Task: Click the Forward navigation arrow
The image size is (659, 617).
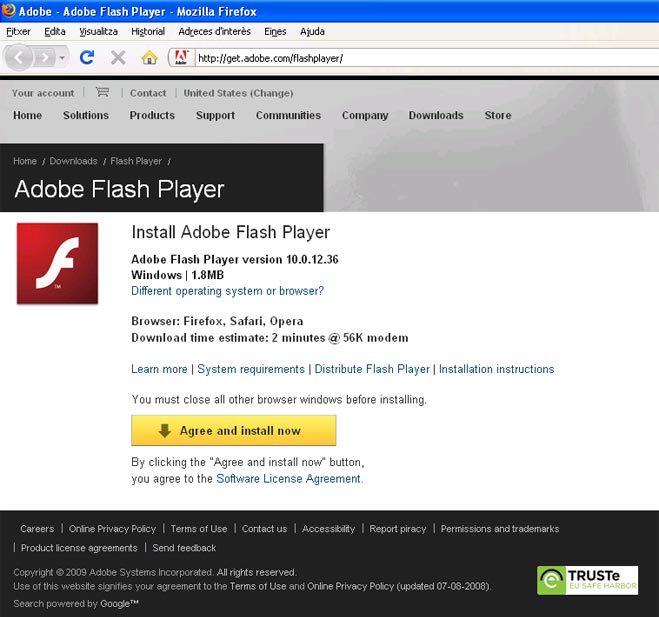Action: pos(44,57)
